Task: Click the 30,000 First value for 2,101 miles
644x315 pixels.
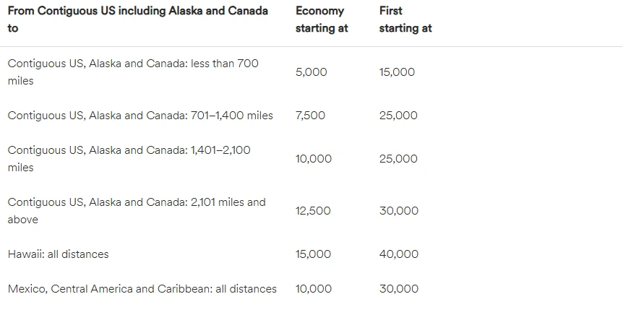Action: 399,211
